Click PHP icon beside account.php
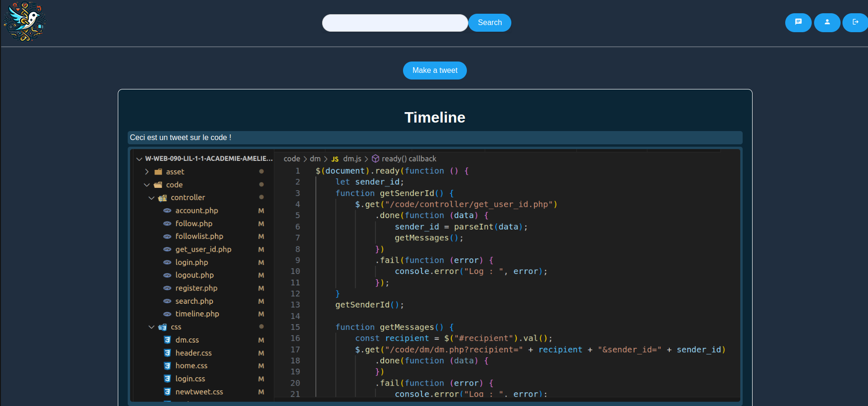The width and height of the screenshot is (868, 406). (x=167, y=211)
